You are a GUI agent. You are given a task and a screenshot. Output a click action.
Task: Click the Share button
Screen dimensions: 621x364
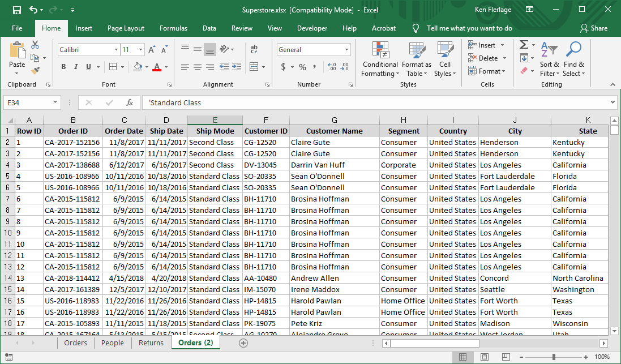pos(594,28)
